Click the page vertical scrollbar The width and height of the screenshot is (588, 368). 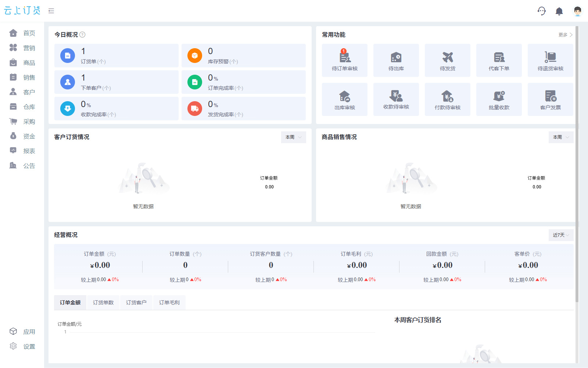pyautogui.click(x=577, y=164)
